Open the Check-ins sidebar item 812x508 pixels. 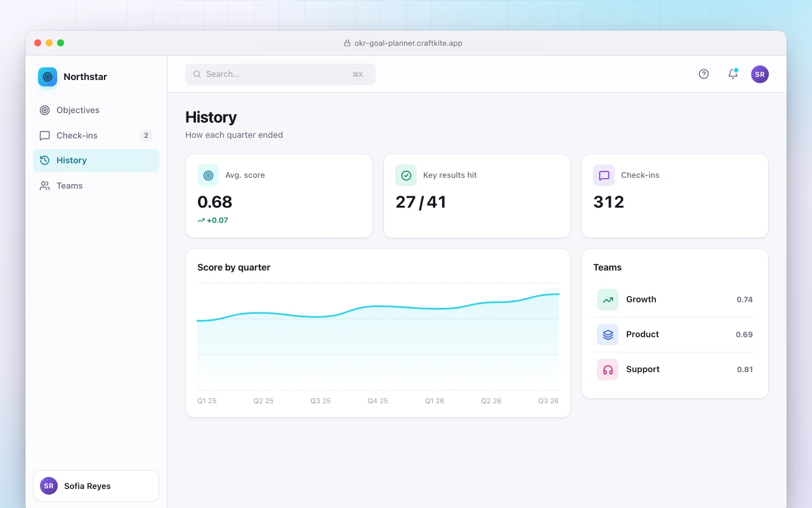pyautogui.click(x=96, y=135)
